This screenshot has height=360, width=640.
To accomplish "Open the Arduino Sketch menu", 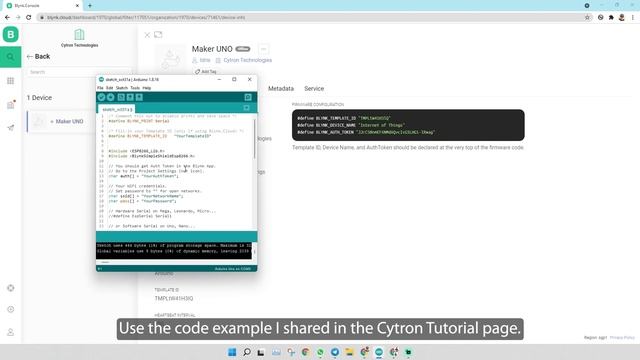I will point(122,88).
